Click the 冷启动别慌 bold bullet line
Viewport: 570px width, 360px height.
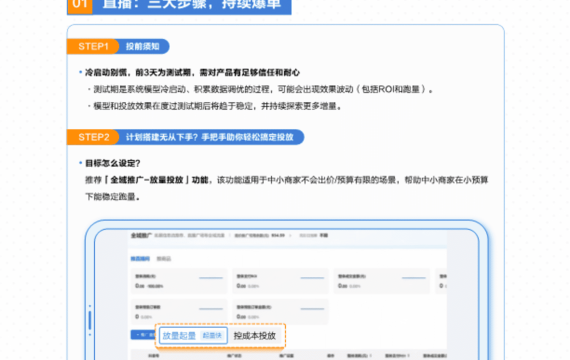click(x=192, y=73)
